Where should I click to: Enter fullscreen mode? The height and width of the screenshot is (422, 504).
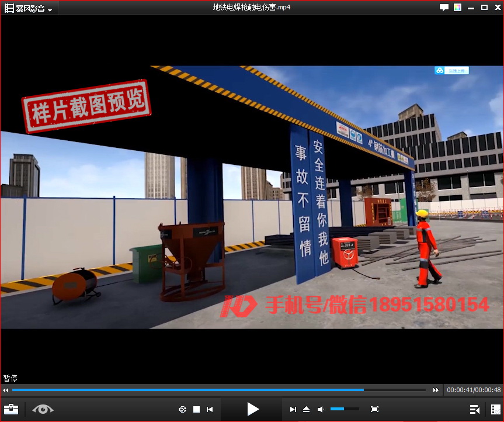[375, 409]
